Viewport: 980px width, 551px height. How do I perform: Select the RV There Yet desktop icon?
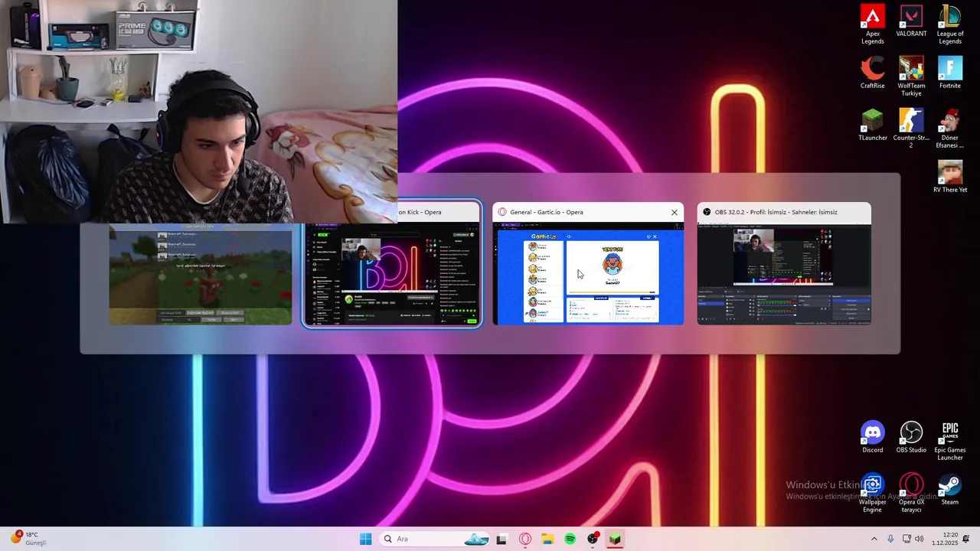(950, 177)
